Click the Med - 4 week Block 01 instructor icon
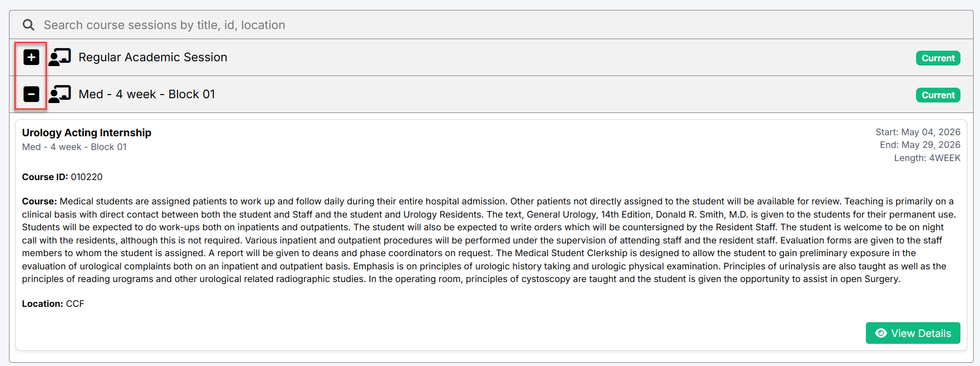The width and height of the screenshot is (980, 366). (x=60, y=94)
